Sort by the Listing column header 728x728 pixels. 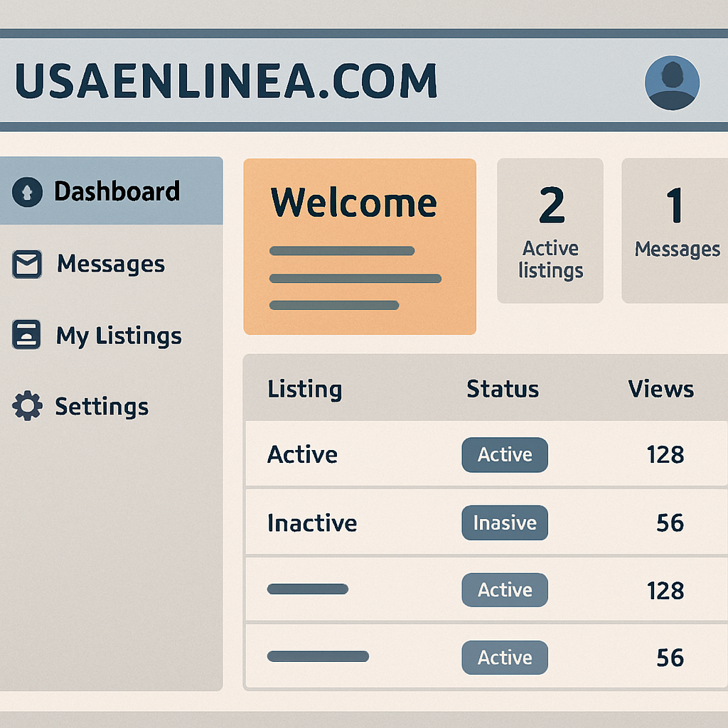(x=304, y=390)
